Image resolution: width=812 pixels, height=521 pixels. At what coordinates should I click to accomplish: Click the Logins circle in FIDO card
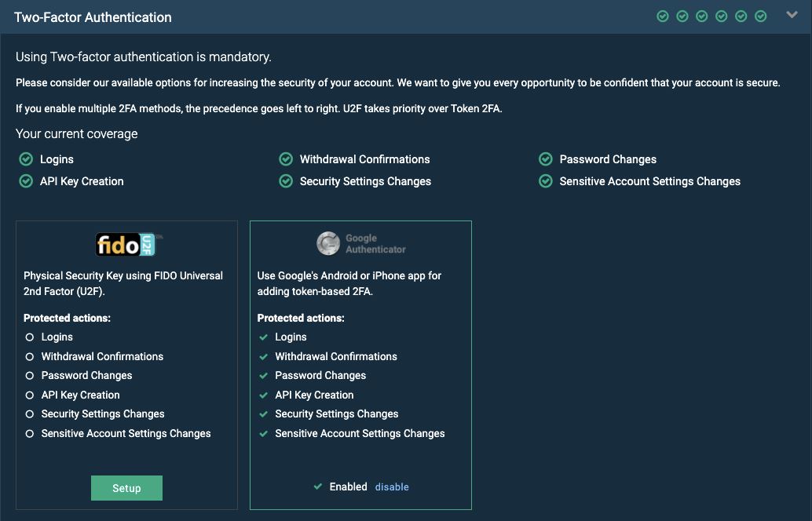pos(30,337)
